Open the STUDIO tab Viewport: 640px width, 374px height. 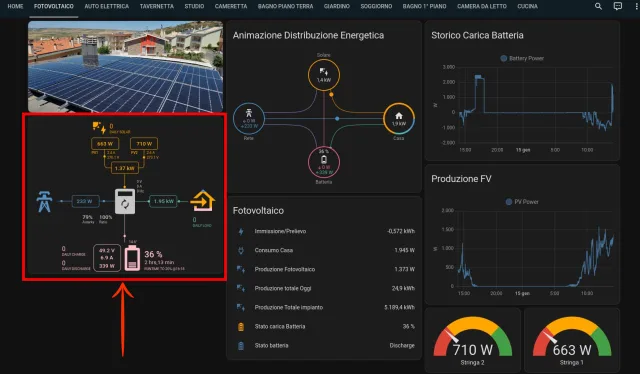coord(194,6)
